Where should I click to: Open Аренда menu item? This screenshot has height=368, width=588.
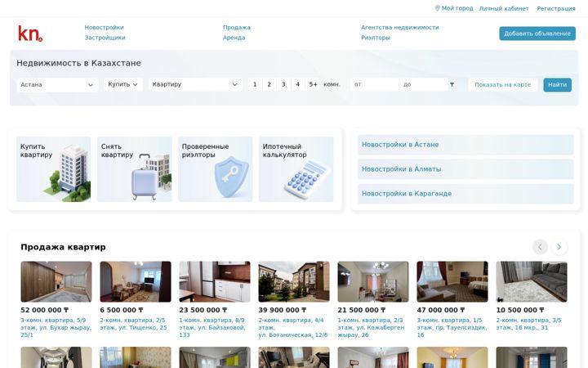[234, 38]
